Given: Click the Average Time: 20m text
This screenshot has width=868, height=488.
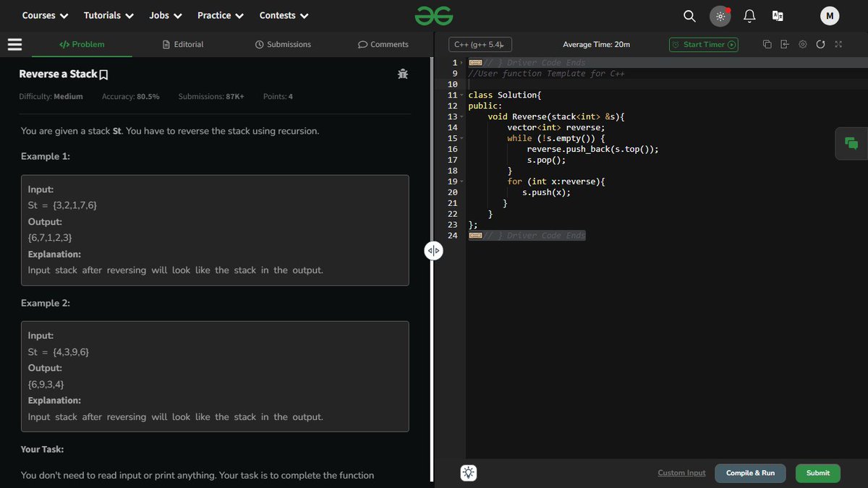Looking at the screenshot, I should point(596,45).
